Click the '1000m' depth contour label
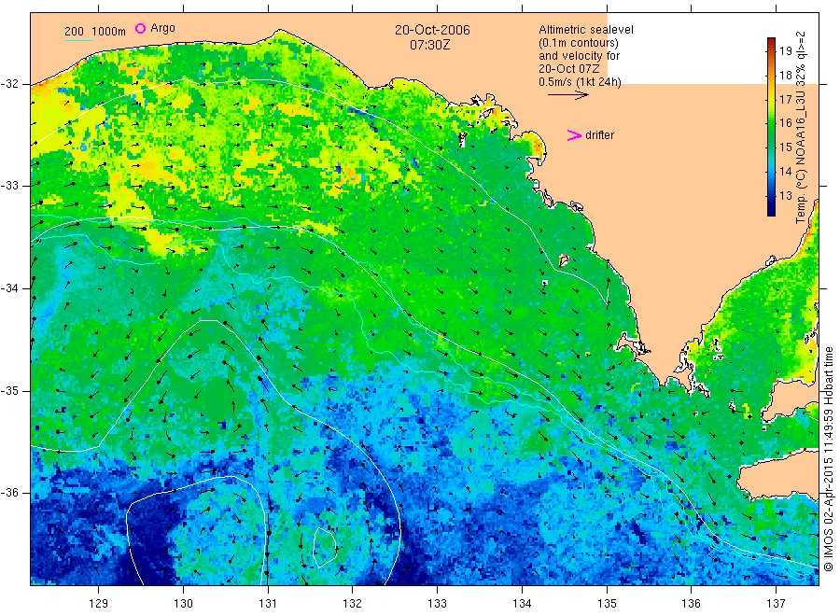This screenshot has height=616, width=840. [108, 32]
